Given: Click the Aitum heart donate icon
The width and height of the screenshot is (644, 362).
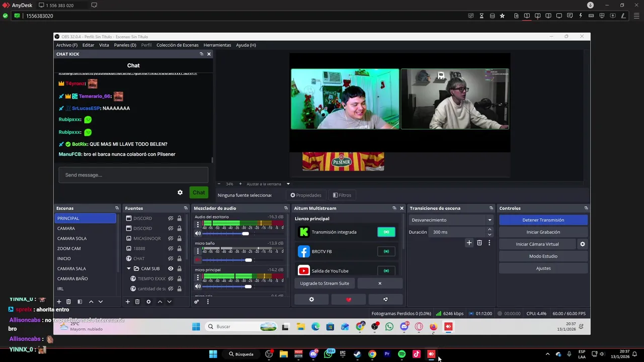Looking at the screenshot, I should coord(349,300).
